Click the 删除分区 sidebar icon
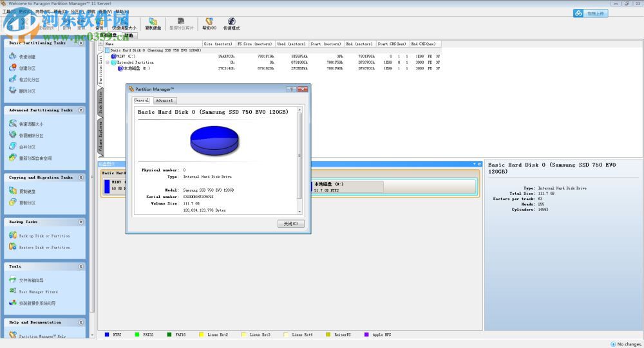The height and width of the screenshot is (348, 644). point(13,90)
